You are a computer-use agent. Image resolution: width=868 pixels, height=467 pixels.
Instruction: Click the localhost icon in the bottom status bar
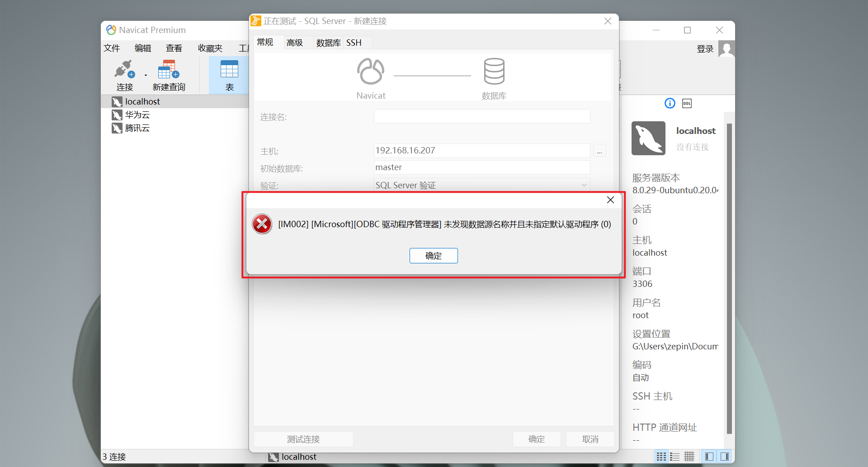274,457
